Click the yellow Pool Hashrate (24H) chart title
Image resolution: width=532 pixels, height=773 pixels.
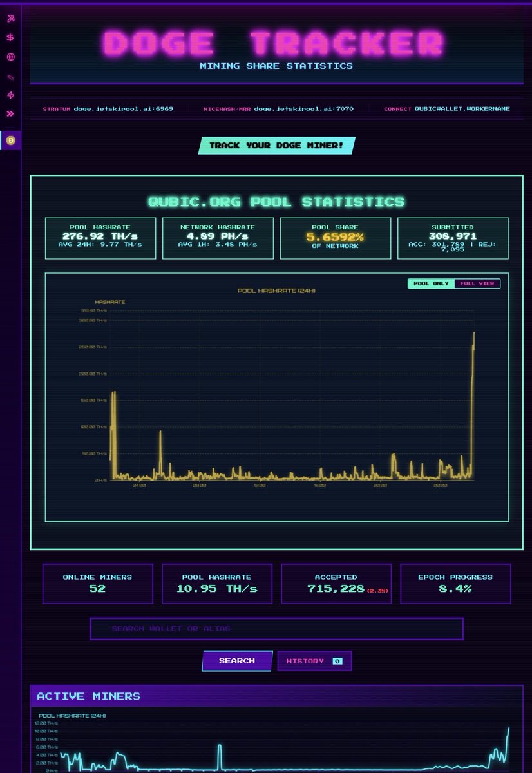point(276,291)
